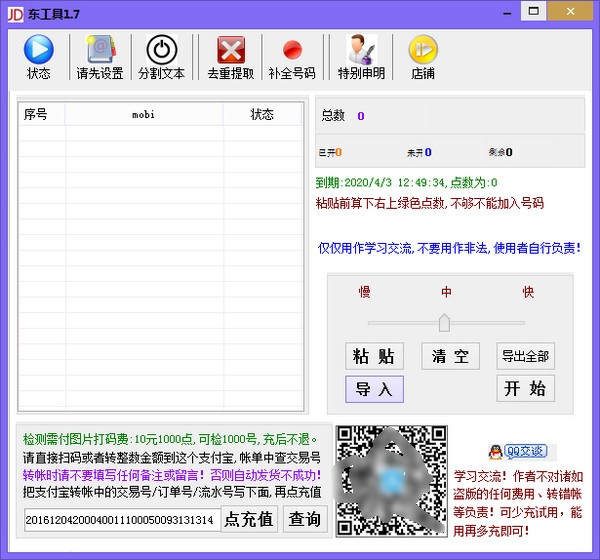Open 请先设置 settings notebook icon
Image resolution: width=600 pixels, height=560 pixels.
point(100,50)
